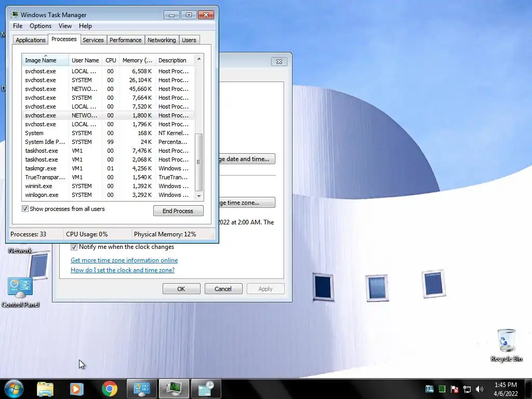Select the System Idle Process row
The height and width of the screenshot is (399, 532).
point(108,142)
